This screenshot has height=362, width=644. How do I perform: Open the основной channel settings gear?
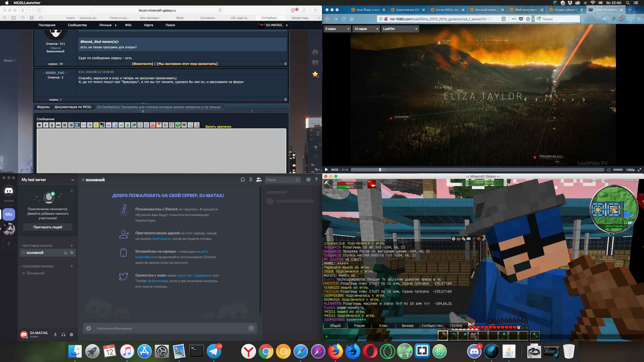[72, 253]
